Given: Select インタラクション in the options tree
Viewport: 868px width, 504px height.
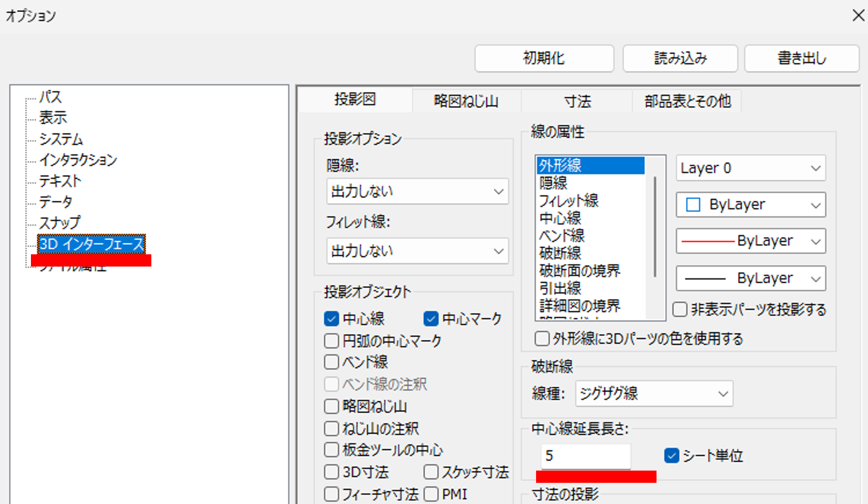Looking at the screenshot, I should [78, 160].
